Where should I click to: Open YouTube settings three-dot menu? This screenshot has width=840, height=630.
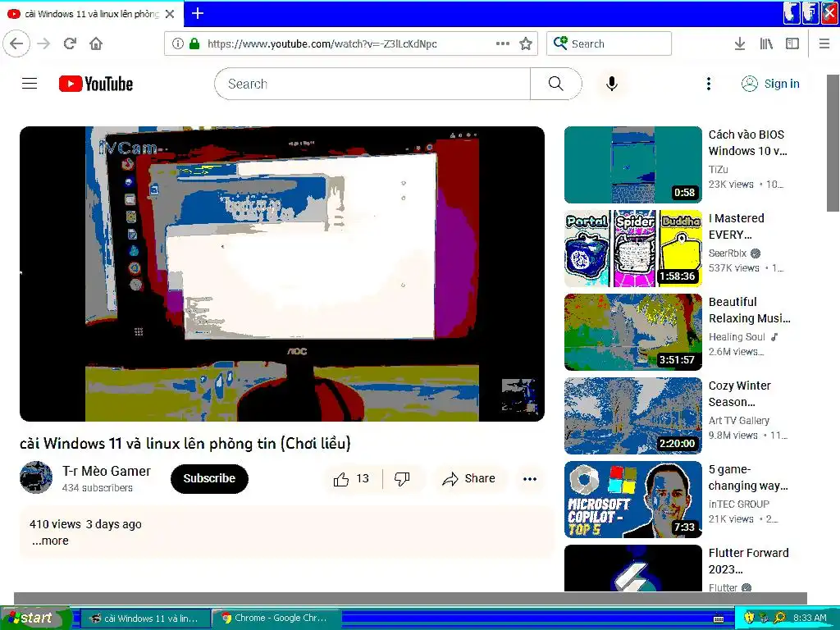coord(709,84)
